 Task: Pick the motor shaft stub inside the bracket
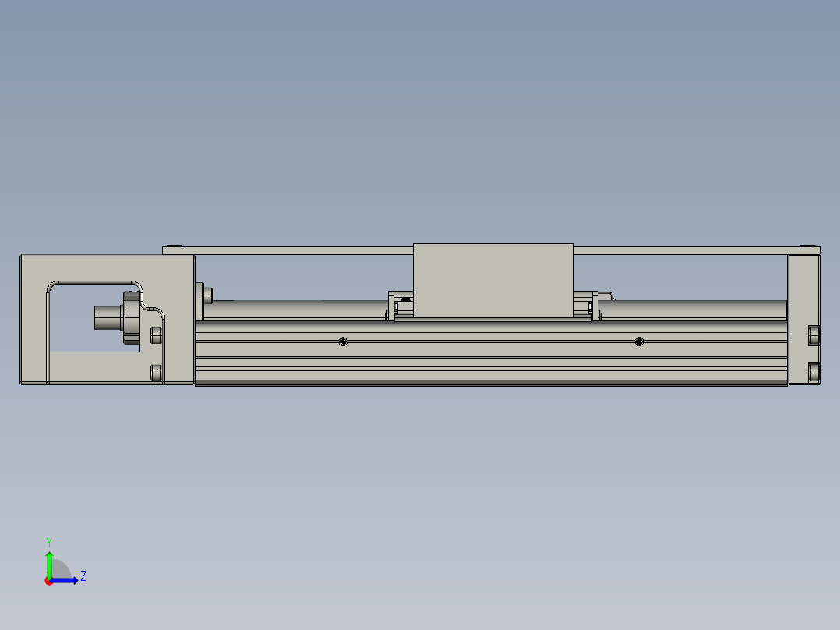coord(108,317)
